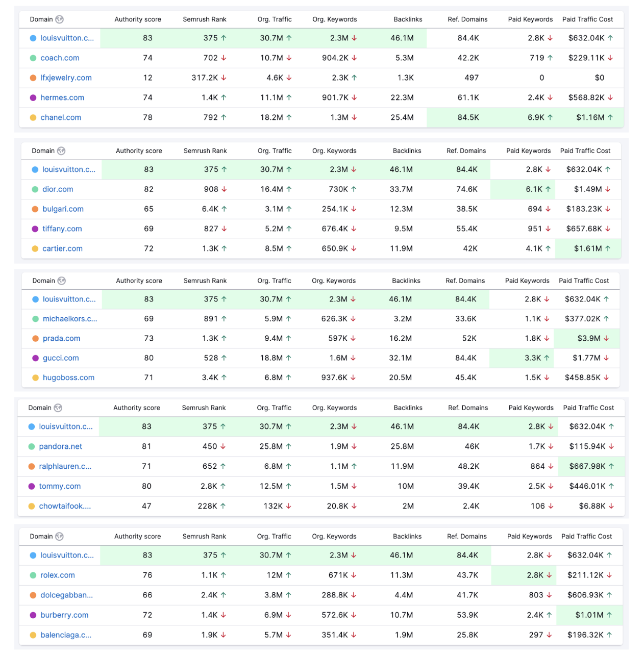Open the tiffany.com domain link
Screen dimensions: 644x656
[62, 229]
